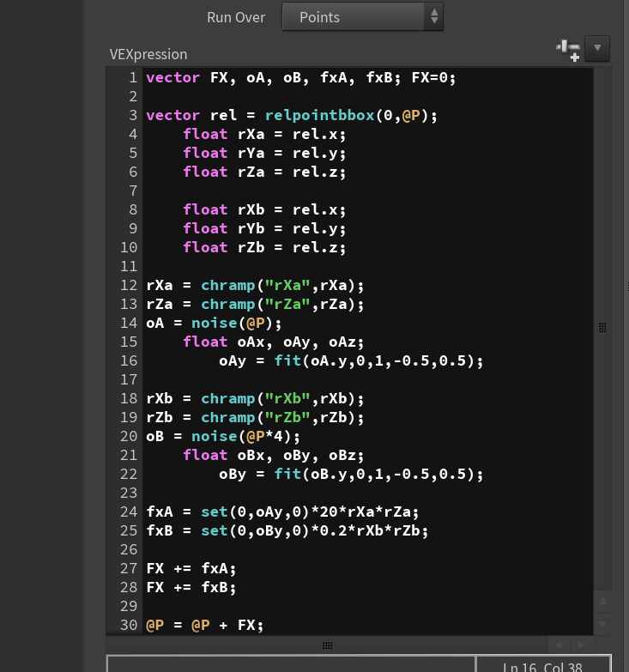Click the line 'float rXb = rel.x;'

click(264, 209)
